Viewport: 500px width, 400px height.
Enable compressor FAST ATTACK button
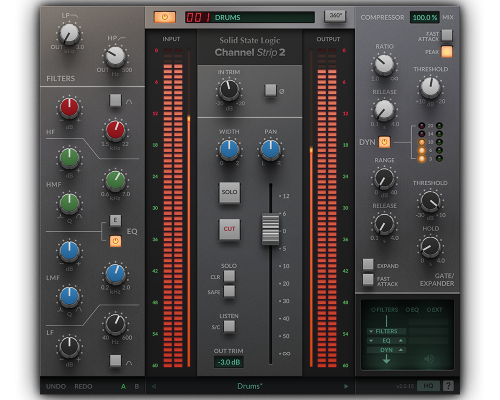pyautogui.click(x=447, y=35)
